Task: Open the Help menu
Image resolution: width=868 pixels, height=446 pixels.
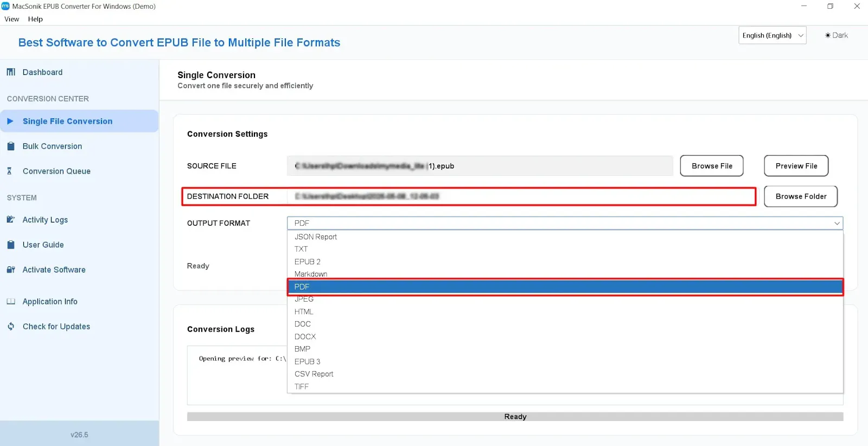Action: pos(35,19)
